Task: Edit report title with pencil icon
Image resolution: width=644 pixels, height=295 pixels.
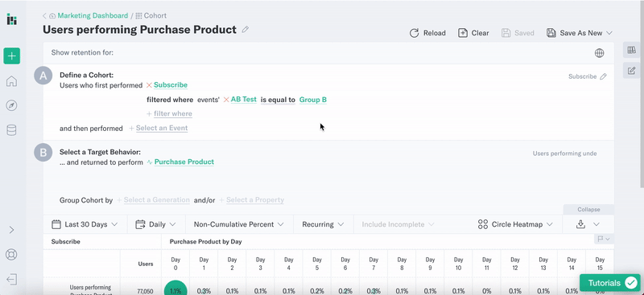Action: (x=246, y=30)
